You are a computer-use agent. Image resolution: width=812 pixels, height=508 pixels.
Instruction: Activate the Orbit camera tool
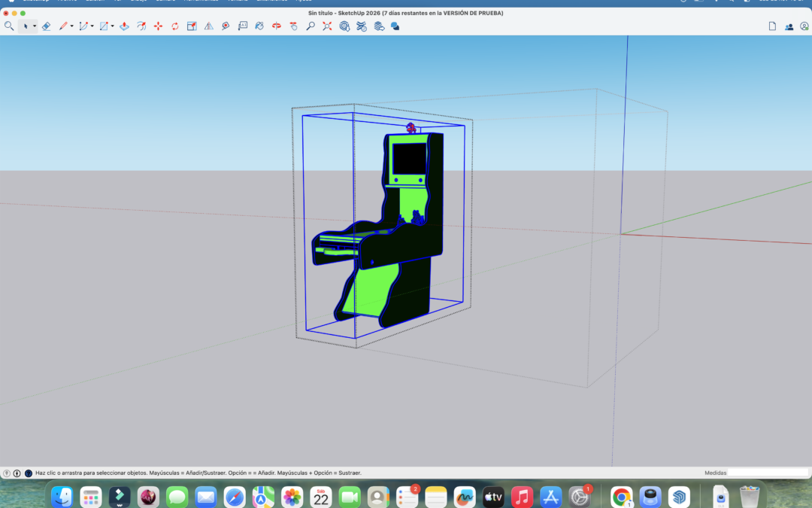click(276, 26)
